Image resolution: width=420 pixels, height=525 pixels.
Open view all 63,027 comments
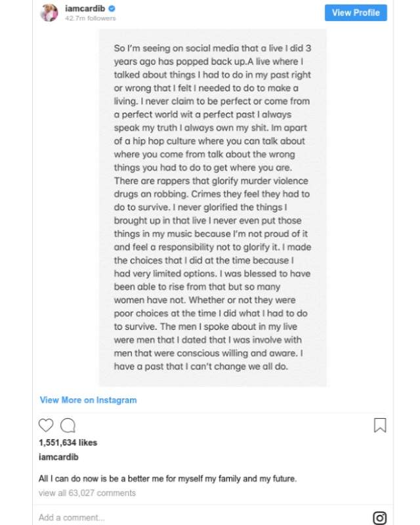(x=87, y=493)
